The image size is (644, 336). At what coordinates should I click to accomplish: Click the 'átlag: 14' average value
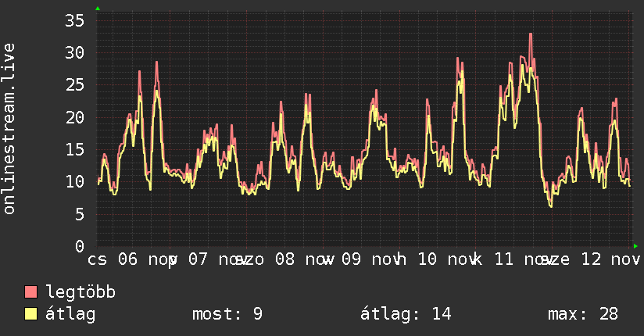406,314
